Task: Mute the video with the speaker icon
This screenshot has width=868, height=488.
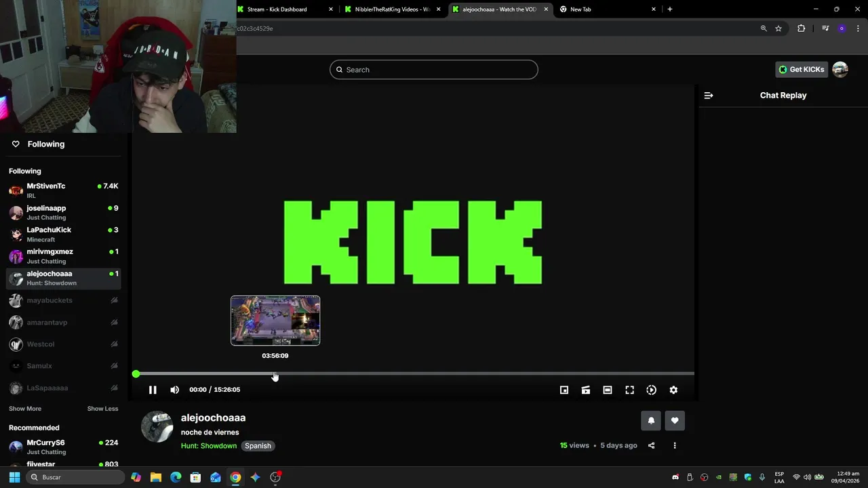Action: pos(174,390)
